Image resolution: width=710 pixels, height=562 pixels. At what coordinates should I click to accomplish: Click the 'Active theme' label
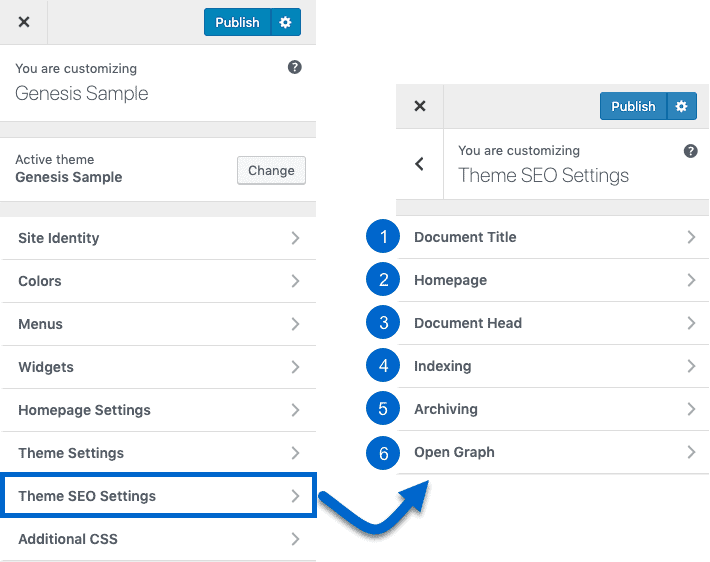[55, 159]
